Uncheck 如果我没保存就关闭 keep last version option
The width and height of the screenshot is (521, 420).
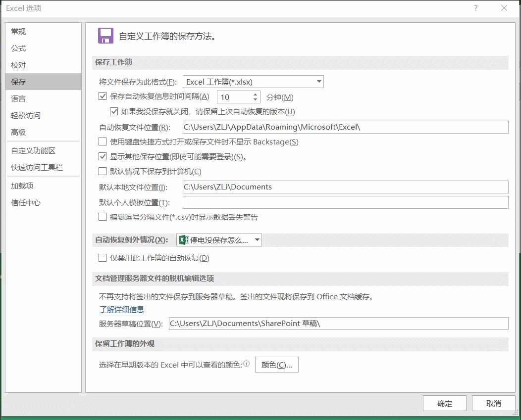coord(114,112)
